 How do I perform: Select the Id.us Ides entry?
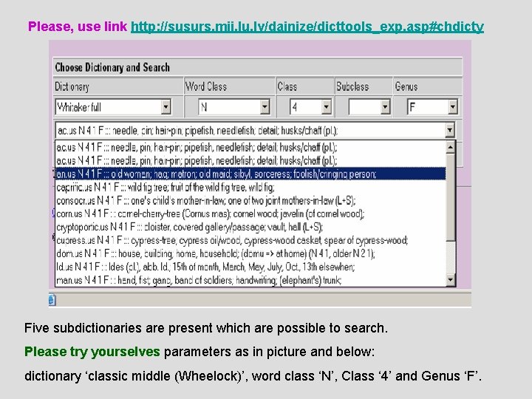point(250,267)
